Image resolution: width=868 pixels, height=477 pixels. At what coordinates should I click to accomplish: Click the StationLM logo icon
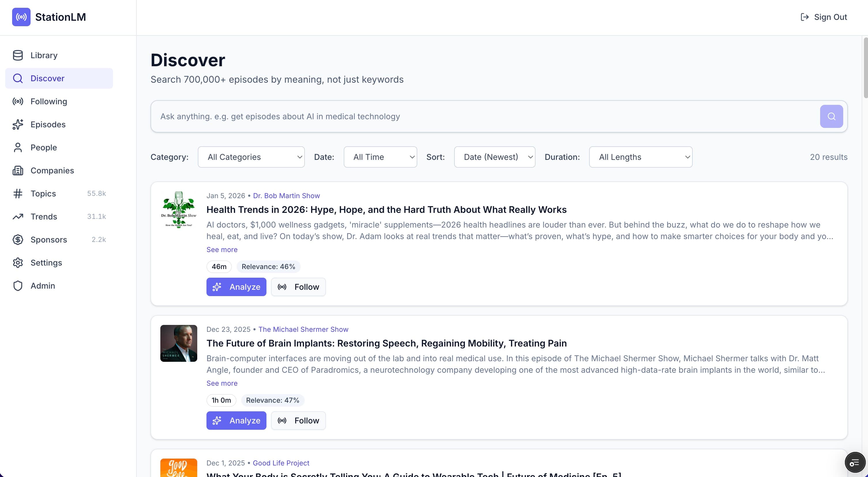click(x=21, y=17)
